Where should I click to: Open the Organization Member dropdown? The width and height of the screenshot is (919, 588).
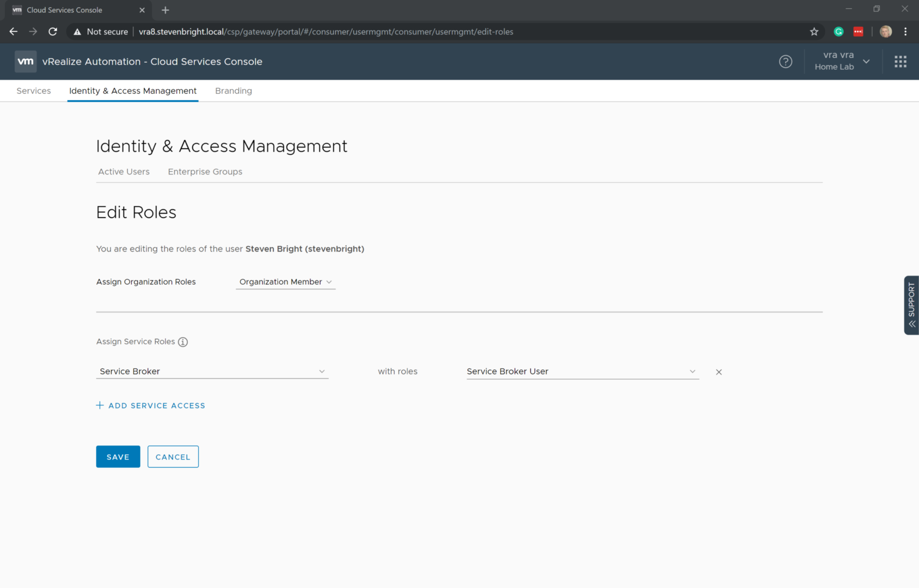[285, 282]
